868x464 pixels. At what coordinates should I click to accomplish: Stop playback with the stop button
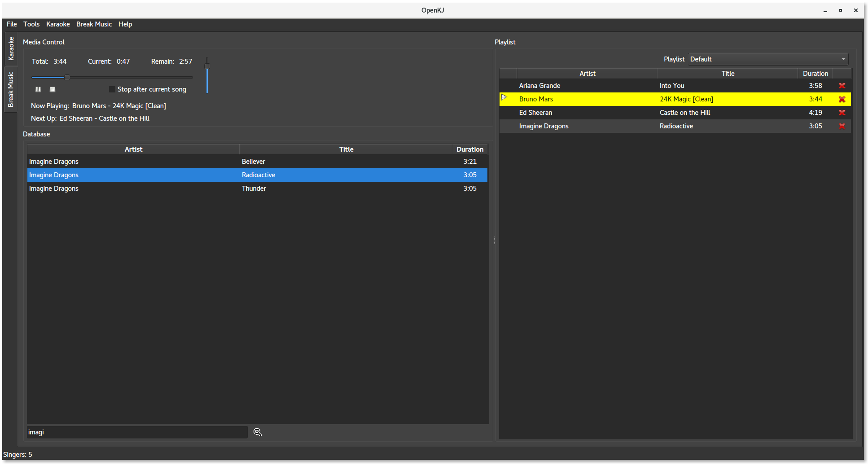(x=53, y=89)
